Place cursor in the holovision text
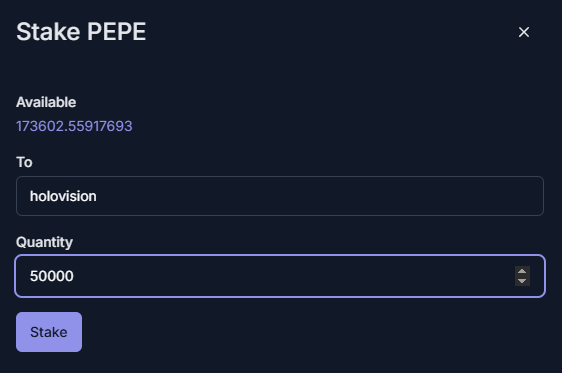The height and width of the screenshot is (373, 562). tap(63, 196)
